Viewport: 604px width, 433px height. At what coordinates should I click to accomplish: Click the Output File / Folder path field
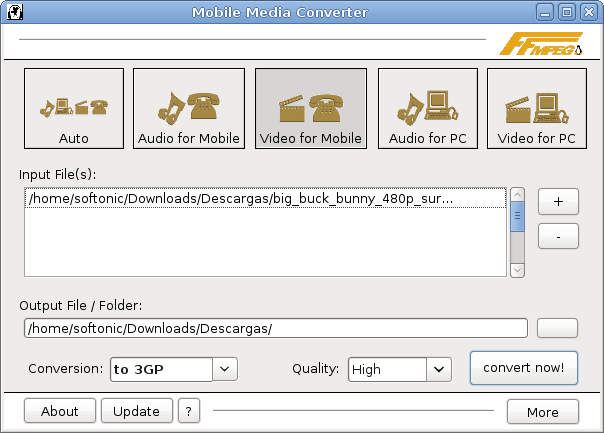pyautogui.click(x=275, y=328)
